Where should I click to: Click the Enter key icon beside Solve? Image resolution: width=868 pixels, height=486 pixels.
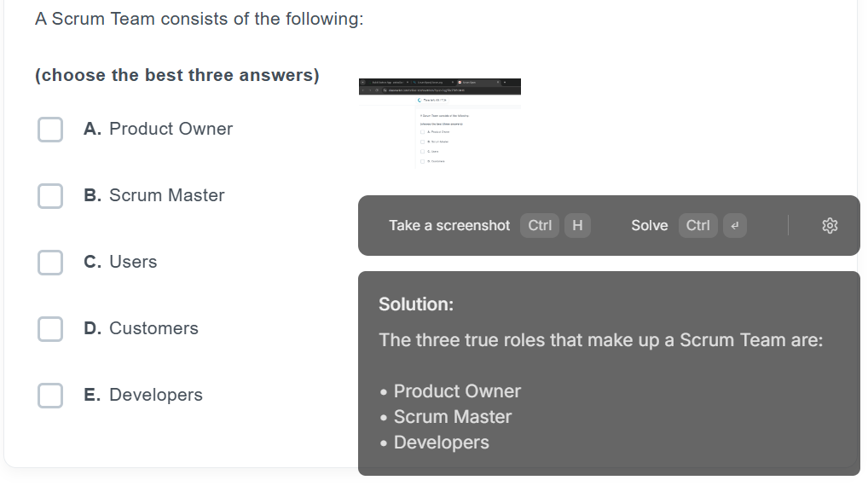tap(735, 226)
